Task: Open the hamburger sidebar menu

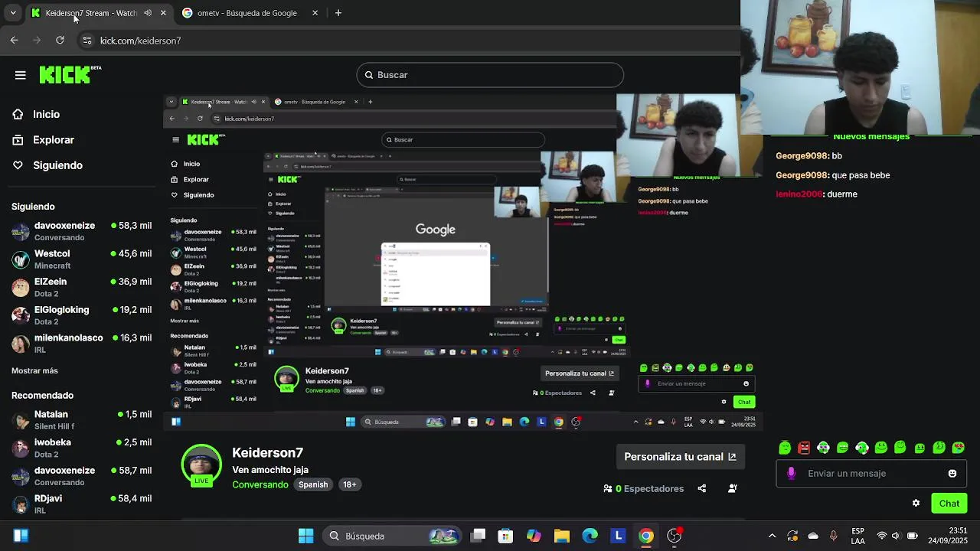Action: [x=21, y=75]
